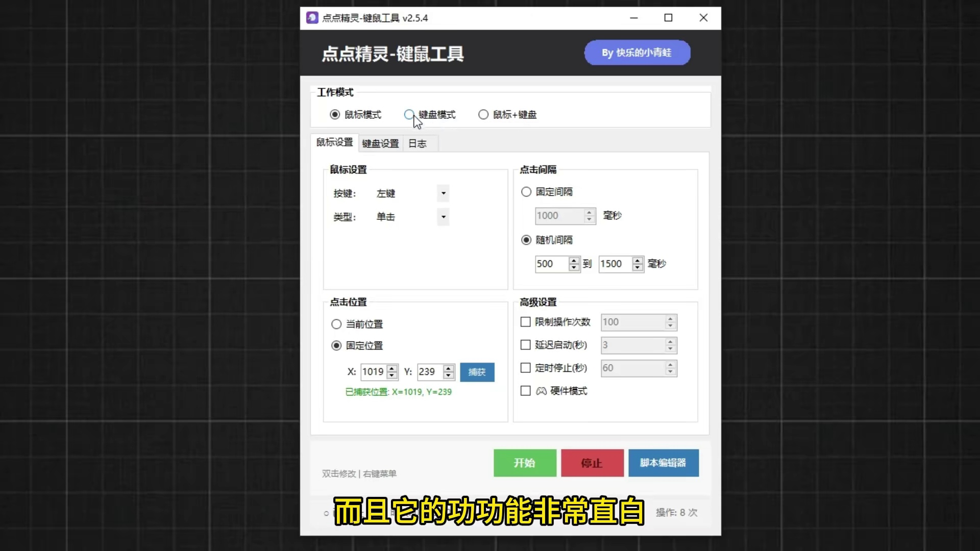Click the By 快乐的小青蛙 author badge
The image size is (980, 551).
pos(637,53)
